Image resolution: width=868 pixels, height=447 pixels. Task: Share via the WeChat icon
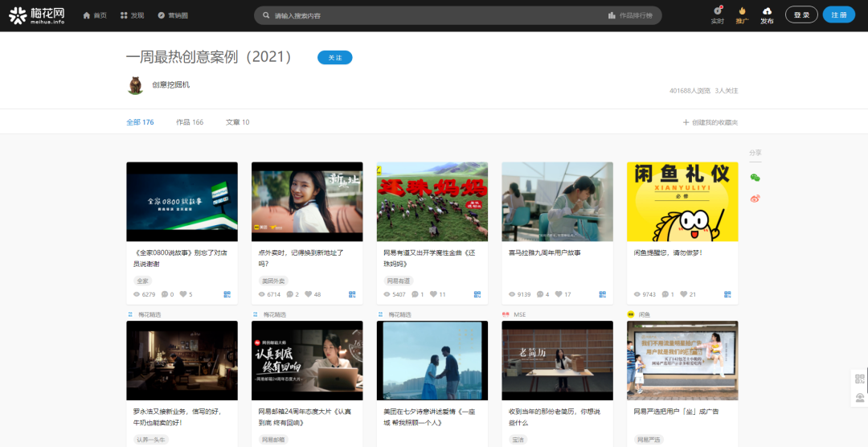[x=755, y=177]
